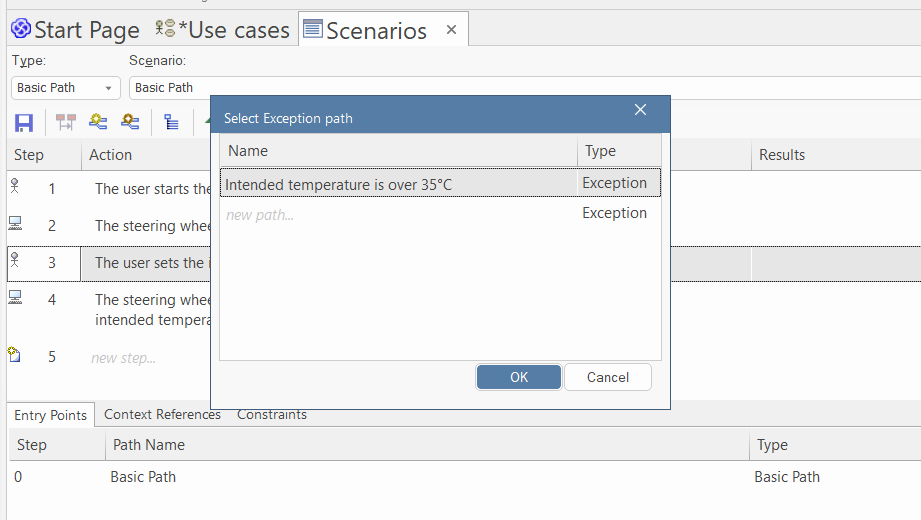Screen dimensions: 921x520
Task: Switch to the Use cases tab
Action: pyautogui.click(x=223, y=30)
